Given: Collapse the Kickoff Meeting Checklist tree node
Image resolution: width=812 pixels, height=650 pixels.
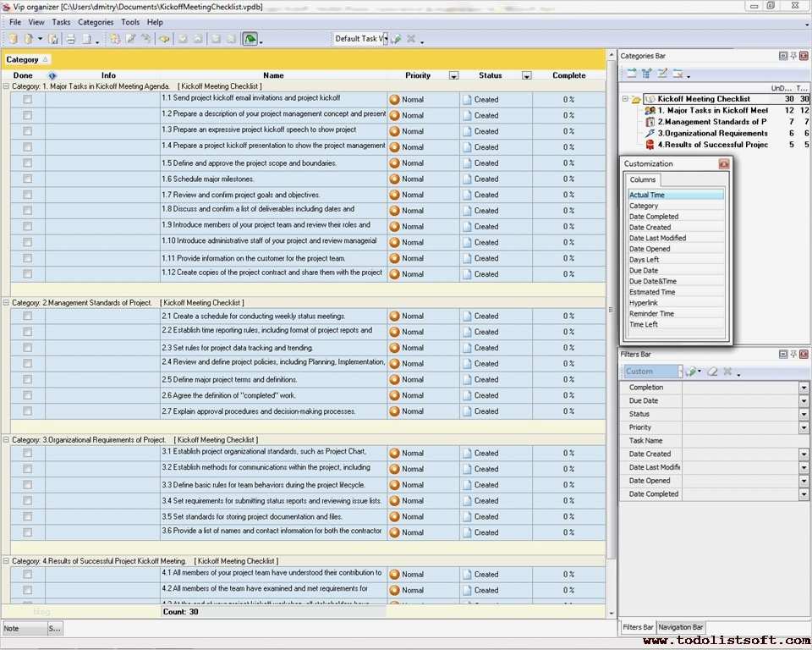Looking at the screenshot, I should 625,99.
